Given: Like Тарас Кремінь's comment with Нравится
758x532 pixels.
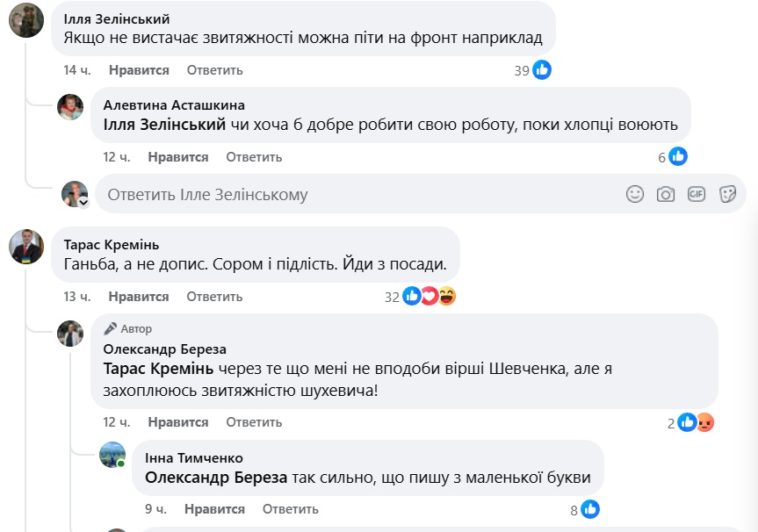Looking at the screenshot, I should (x=139, y=297).
